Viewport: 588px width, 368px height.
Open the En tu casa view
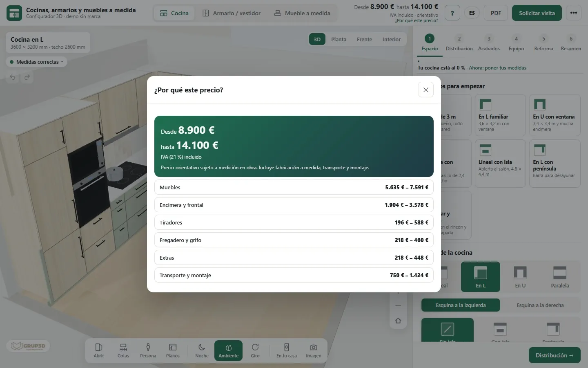tap(287, 350)
